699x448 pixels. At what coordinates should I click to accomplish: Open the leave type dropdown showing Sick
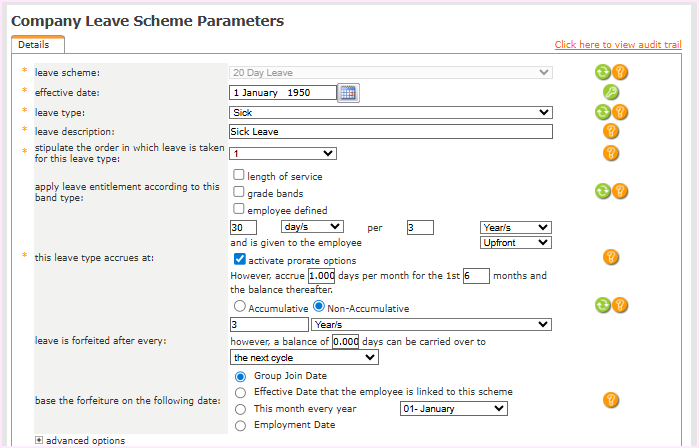click(390, 112)
